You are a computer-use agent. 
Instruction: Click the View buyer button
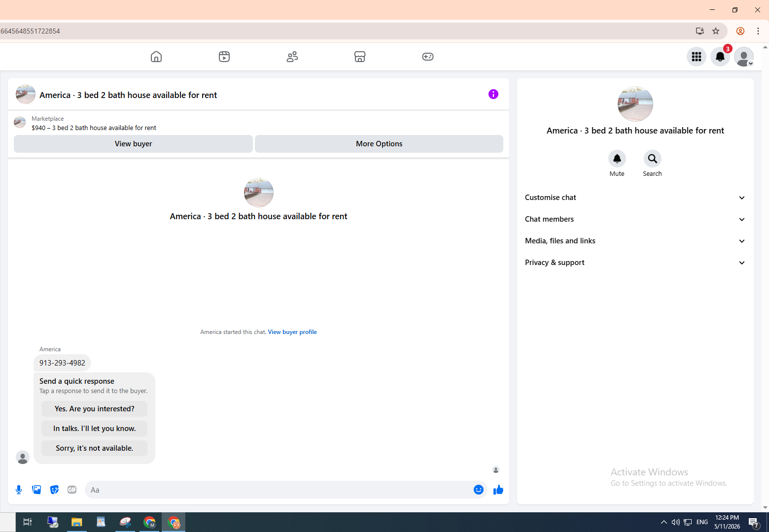coord(133,144)
